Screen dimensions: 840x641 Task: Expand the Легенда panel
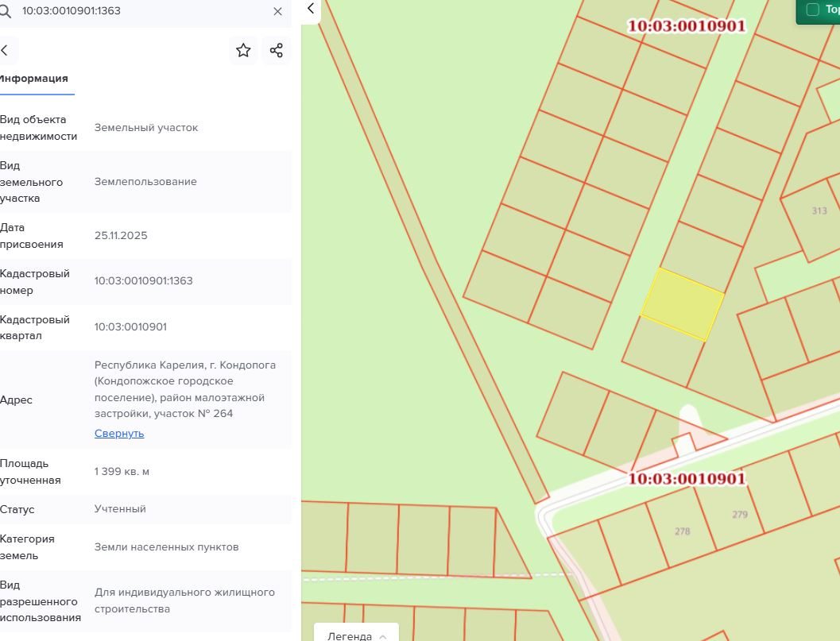tap(356, 635)
